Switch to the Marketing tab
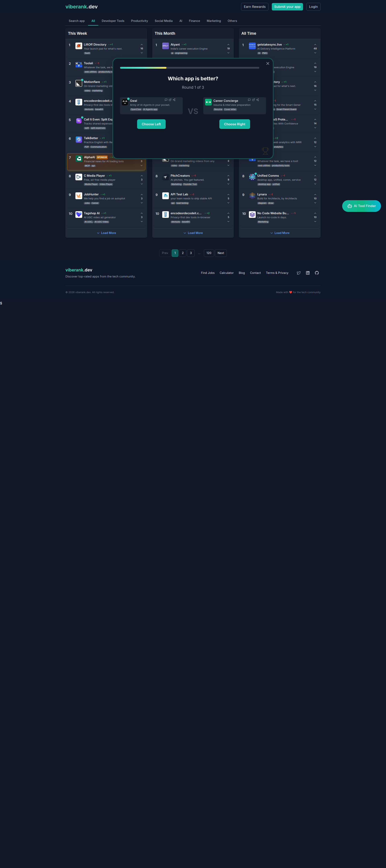386x868 pixels. [214, 21]
